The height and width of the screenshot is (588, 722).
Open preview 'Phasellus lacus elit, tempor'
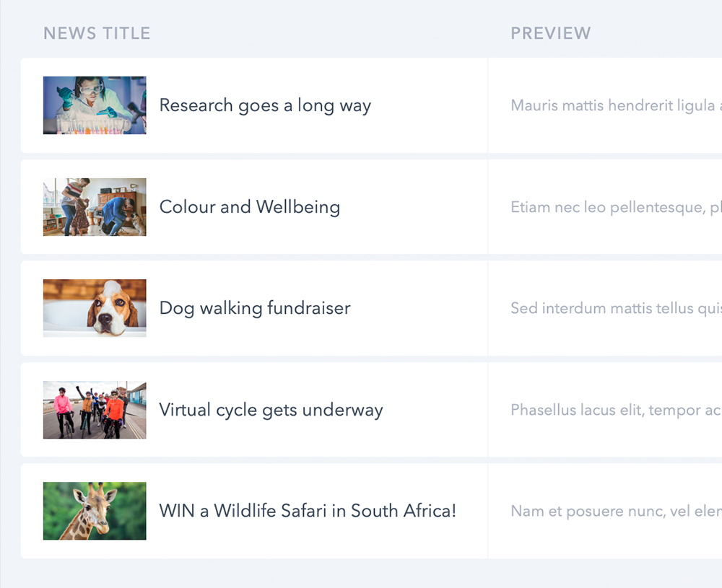[x=614, y=410]
